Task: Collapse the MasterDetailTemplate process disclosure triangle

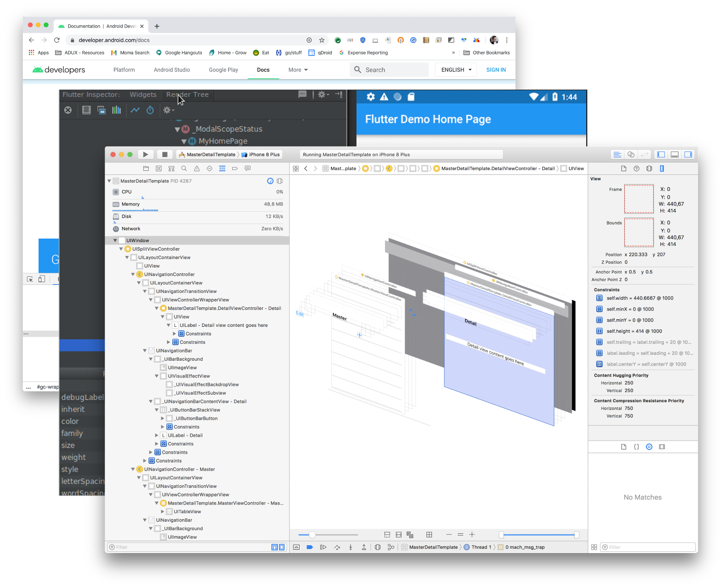Action: coord(109,181)
